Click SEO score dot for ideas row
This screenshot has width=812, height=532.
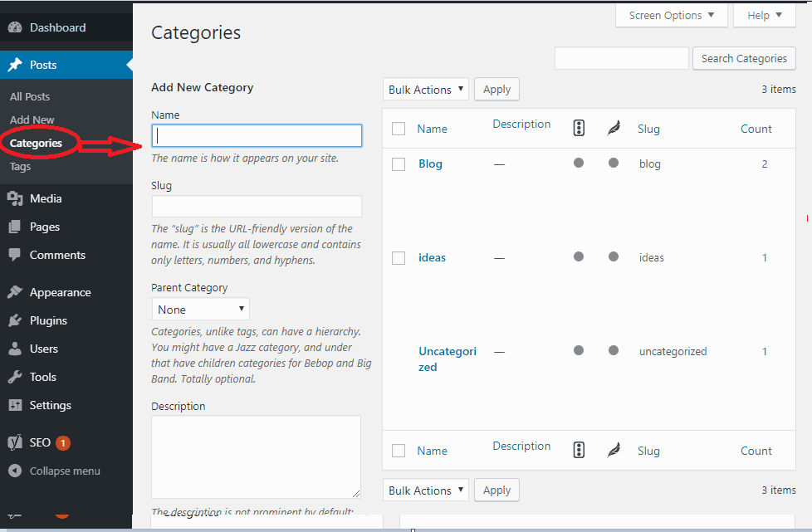(x=579, y=256)
